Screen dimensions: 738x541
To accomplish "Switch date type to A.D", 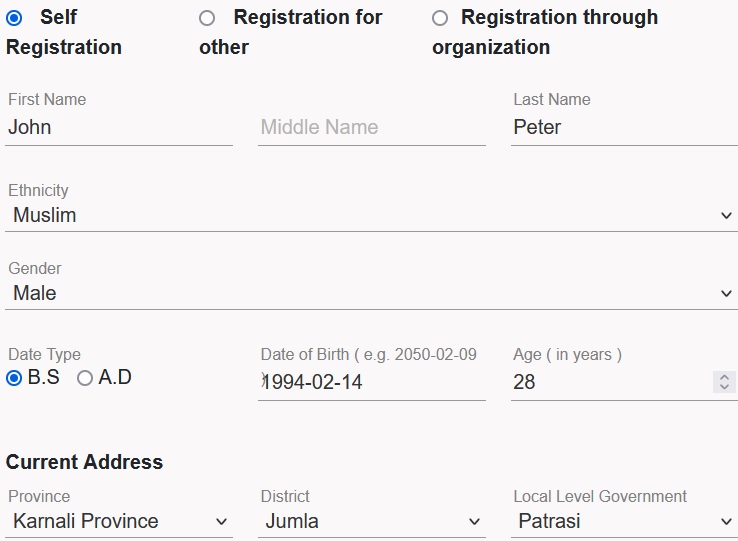I will pyautogui.click(x=85, y=378).
